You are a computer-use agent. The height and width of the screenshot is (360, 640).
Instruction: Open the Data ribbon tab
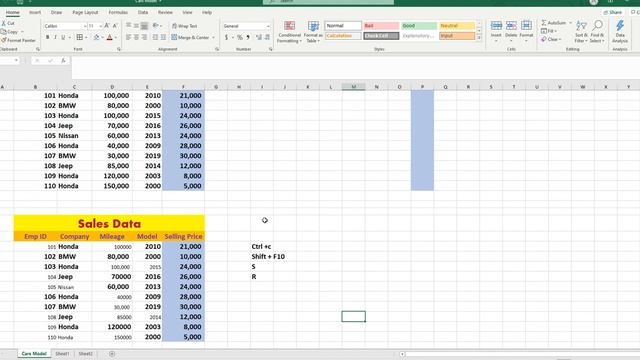click(x=143, y=13)
